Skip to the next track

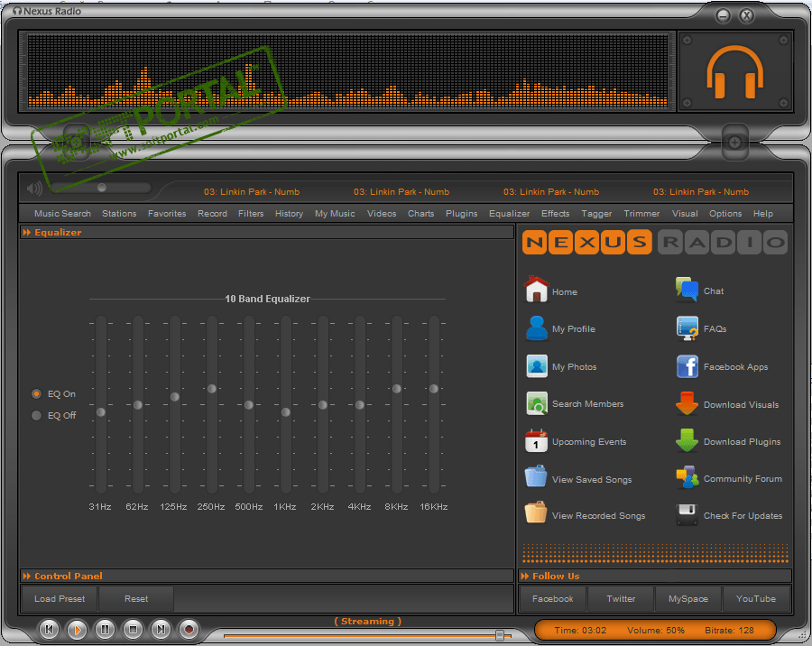click(x=161, y=630)
